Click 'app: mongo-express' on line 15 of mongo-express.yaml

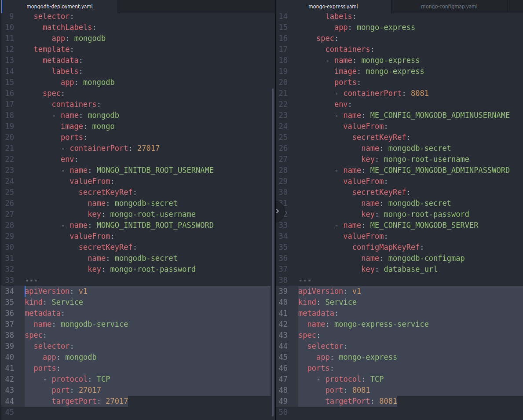[x=375, y=27]
